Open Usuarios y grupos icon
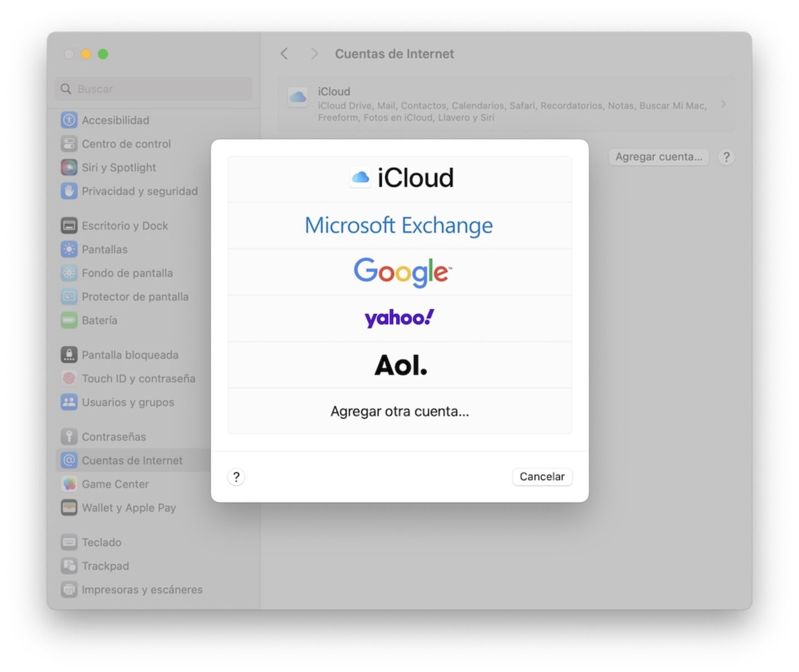The height and width of the screenshot is (672, 799). 69,402
